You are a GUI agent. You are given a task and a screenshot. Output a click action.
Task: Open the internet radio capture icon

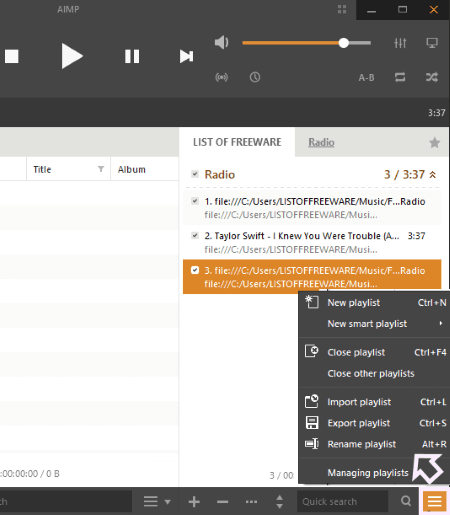pos(221,77)
